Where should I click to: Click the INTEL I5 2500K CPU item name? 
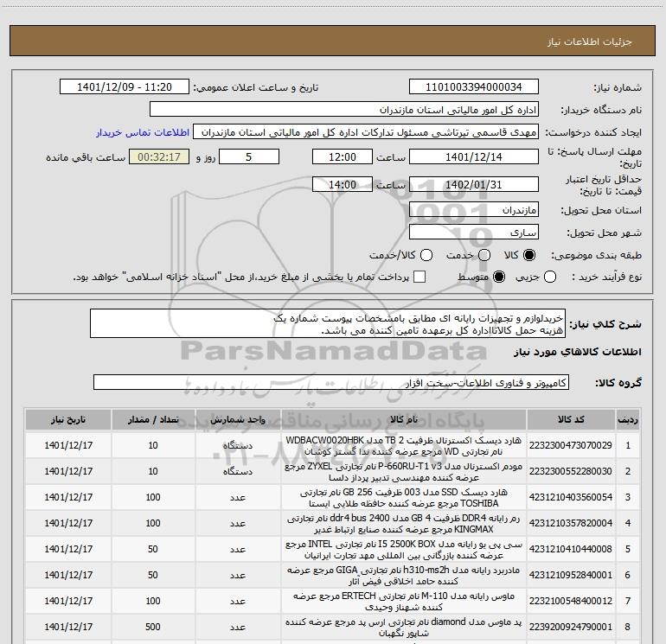click(404, 549)
